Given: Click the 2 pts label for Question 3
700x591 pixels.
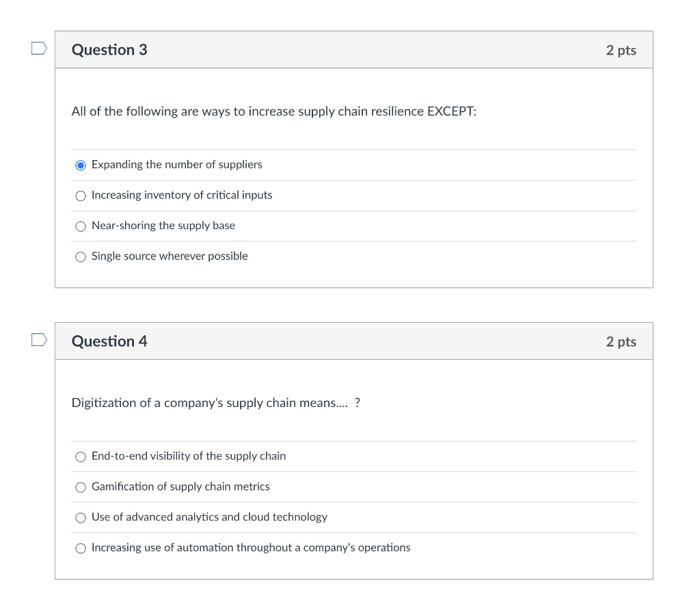Looking at the screenshot, I should click(621, 49).
